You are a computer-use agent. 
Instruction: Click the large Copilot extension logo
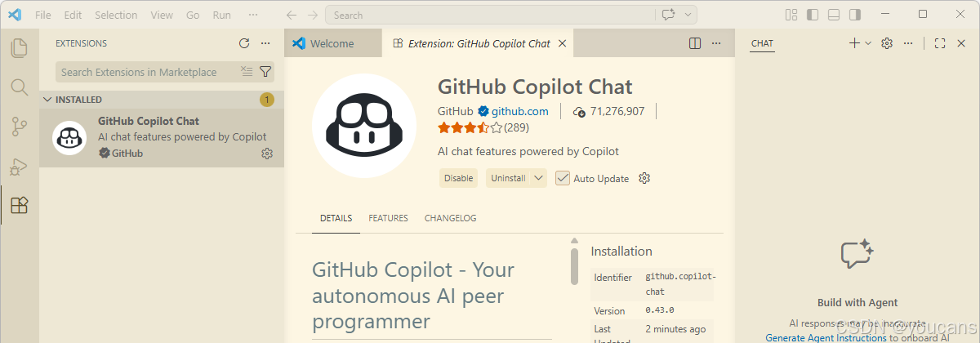364,125
